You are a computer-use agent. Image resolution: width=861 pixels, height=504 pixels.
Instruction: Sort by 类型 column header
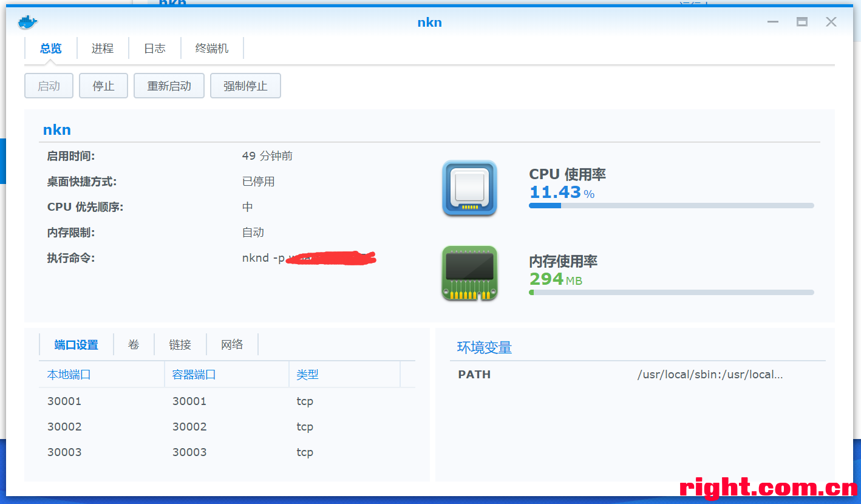click(344, 375)
